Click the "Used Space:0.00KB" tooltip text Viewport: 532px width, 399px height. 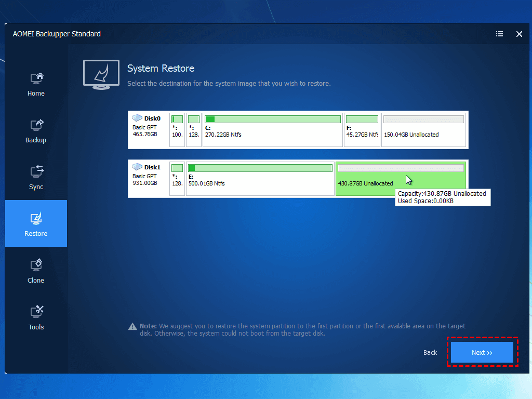point(425,201)
